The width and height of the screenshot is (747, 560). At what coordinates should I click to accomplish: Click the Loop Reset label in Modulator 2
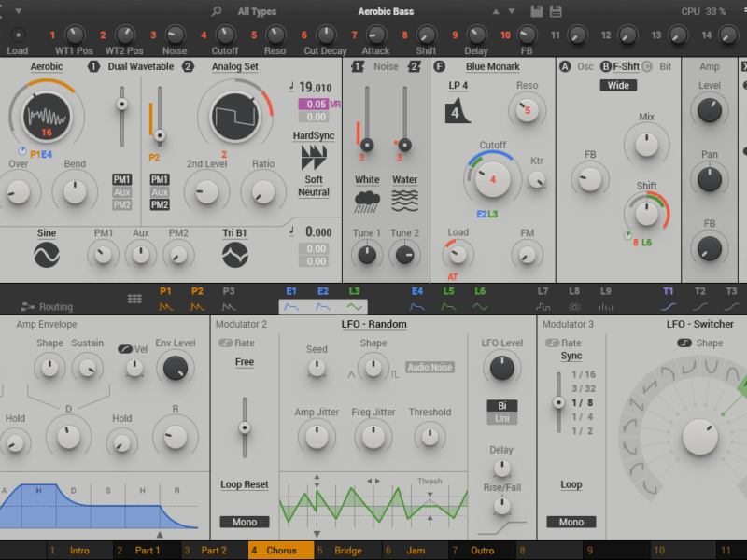tap(245, 484)
